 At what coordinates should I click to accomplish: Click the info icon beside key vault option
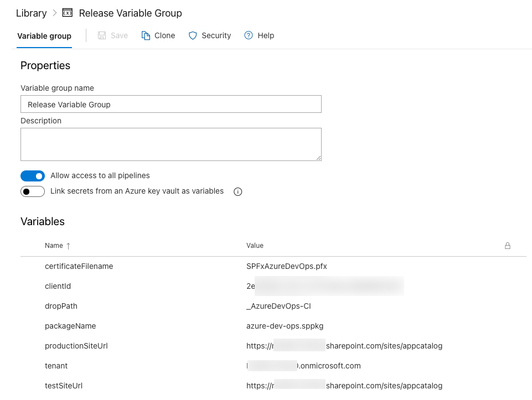pyautogui.click(x=238, y=192)
